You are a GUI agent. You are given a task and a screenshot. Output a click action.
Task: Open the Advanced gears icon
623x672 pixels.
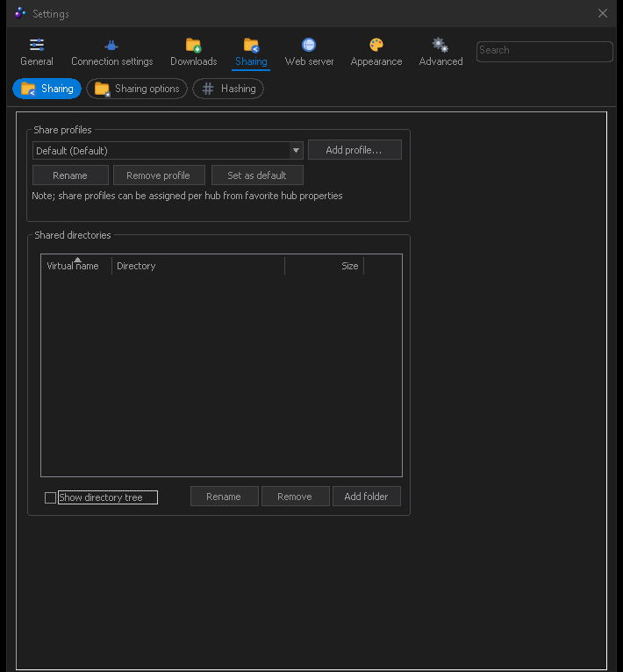[440, 45]
